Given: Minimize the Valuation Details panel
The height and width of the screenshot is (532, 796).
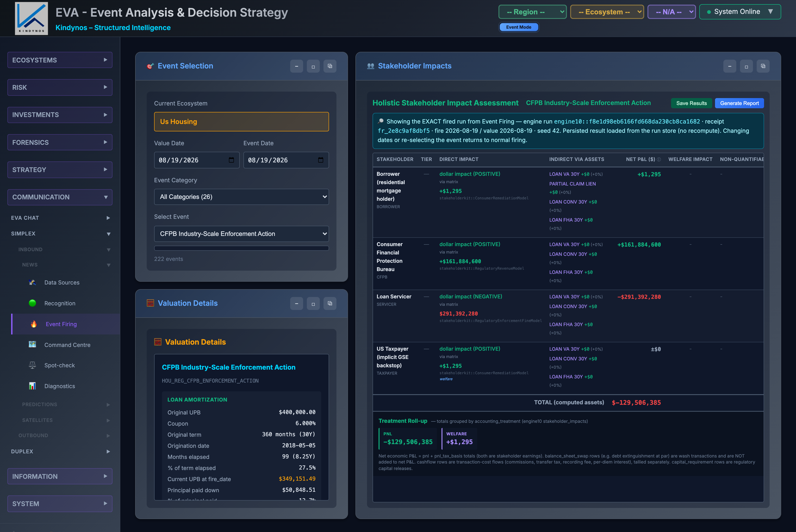Looking at the screenshot, I should (x=296, y=303).
